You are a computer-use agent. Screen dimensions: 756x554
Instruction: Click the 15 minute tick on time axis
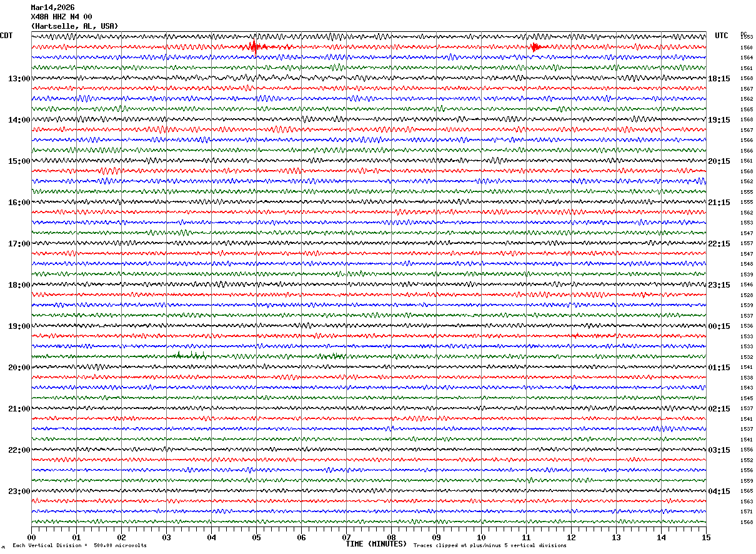tap(706, 537)
